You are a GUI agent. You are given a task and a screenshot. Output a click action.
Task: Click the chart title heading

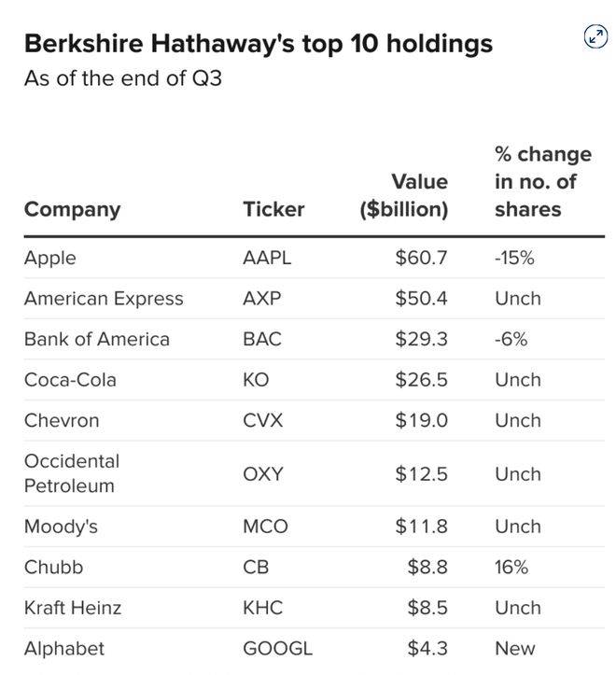pos(258,44)
